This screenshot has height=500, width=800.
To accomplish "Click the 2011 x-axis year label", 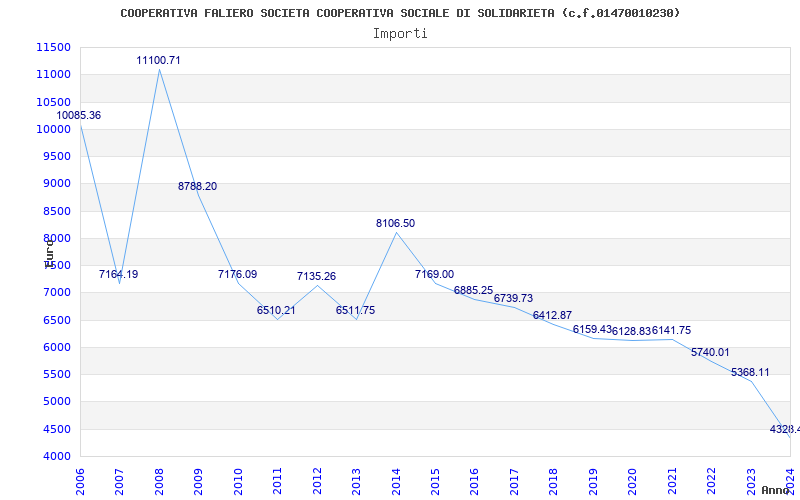I will [278, 481].
